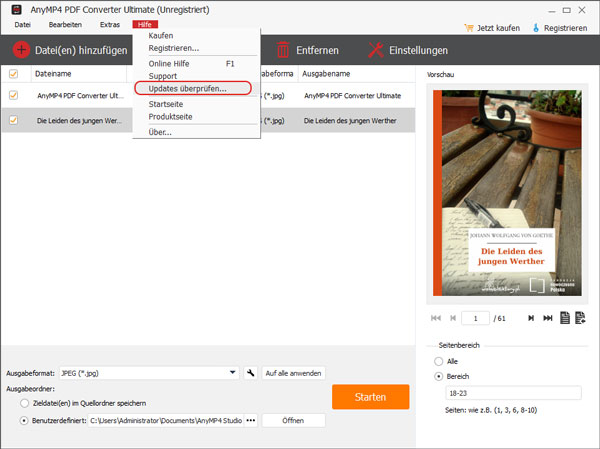Select output name AnyMP4 PDF Converter Ultimate

(352, 95)
